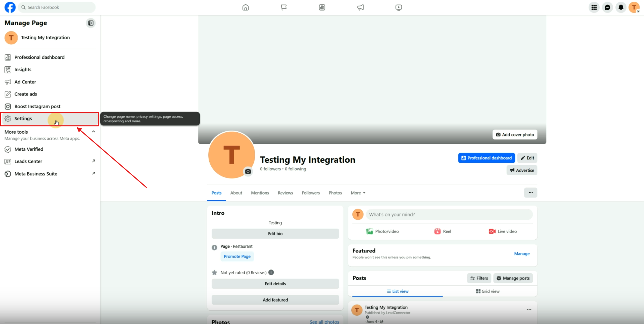Screen dimensions: 644x324
Task: Click the Reel post option
Action: [x=443, y=231]
